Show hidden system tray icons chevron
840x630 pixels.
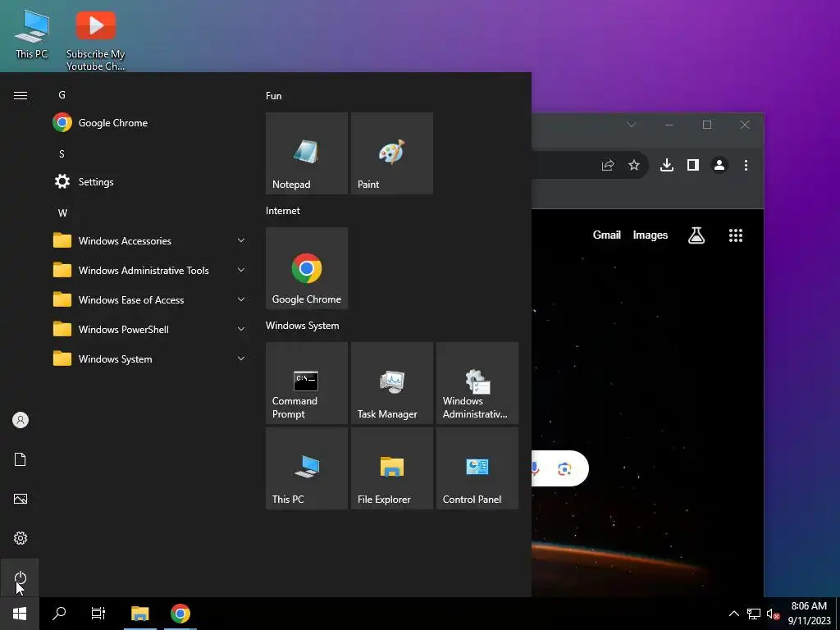pyautogui.click(x=734, y=614)
